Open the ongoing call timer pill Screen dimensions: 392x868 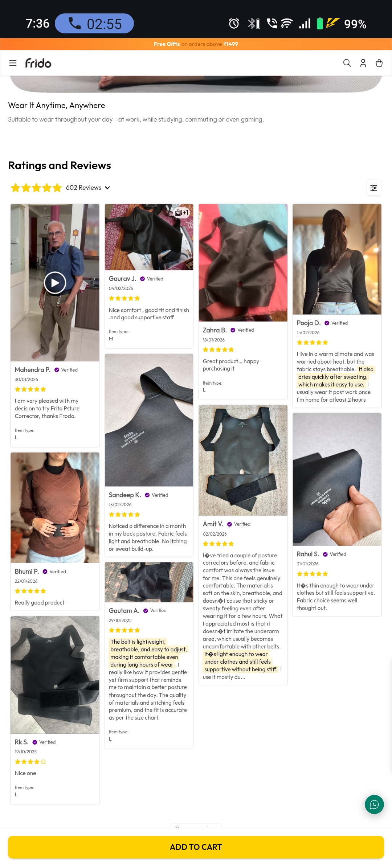(x=94, y=24)
